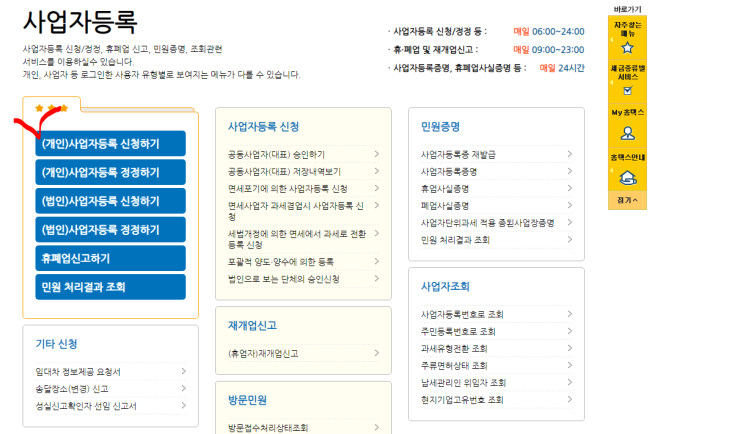The width and height of the screenshot is (743, 434).
Task: Click blue 민원 처리결과 조회 button
Action: (x=110, y=287)
